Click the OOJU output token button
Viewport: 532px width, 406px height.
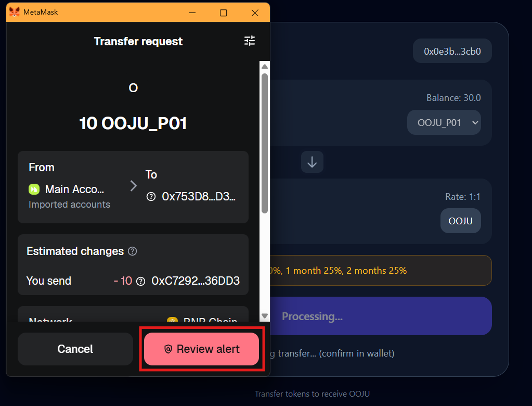460,221
